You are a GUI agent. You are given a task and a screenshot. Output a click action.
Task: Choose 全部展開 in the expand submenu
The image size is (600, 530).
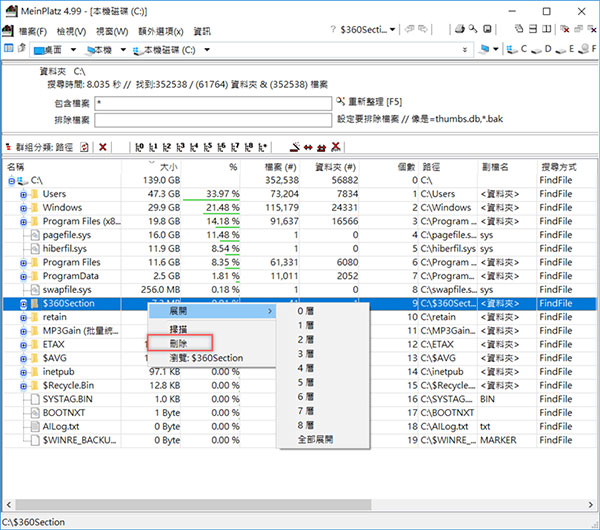[314, 437]
